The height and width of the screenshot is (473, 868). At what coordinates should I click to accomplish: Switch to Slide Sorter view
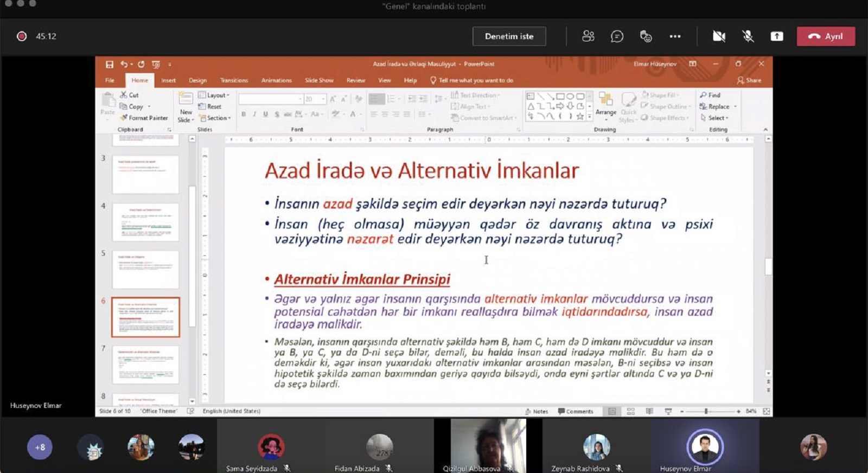click(631, 411)
